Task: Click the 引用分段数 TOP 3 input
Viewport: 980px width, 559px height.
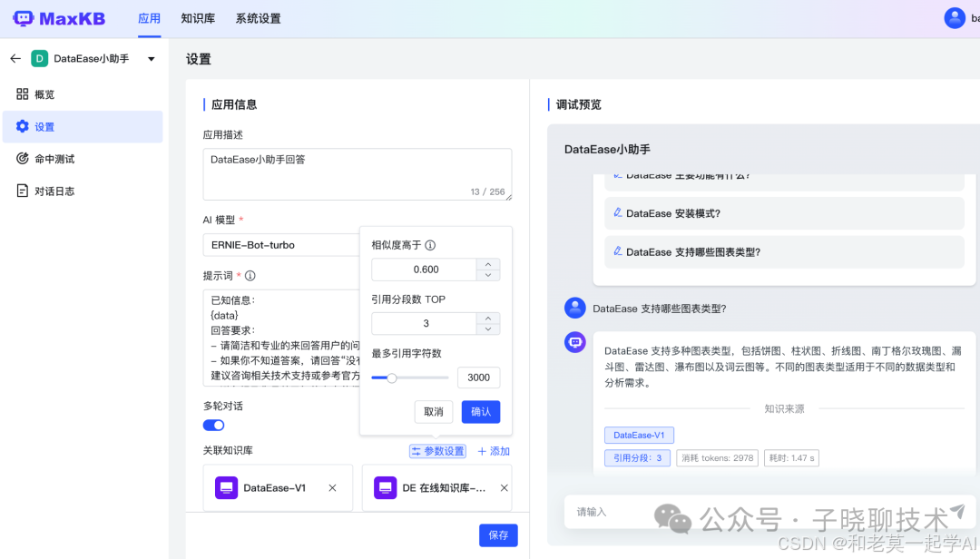Action: pyautogui.click(x=425, y=323)
